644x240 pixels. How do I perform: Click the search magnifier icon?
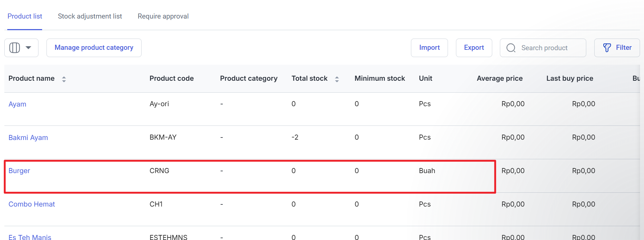(x=511, y=48)
